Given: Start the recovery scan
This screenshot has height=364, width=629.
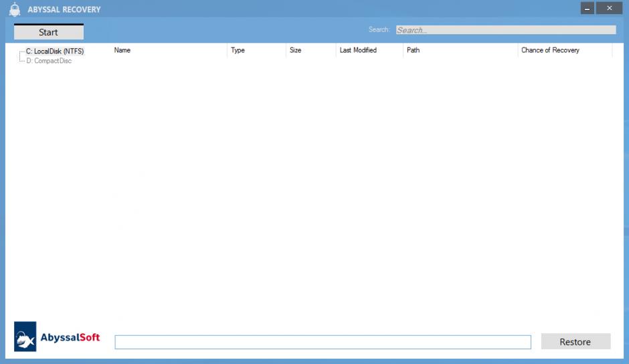Looking at the screenshot, I should tap(49, 31).
